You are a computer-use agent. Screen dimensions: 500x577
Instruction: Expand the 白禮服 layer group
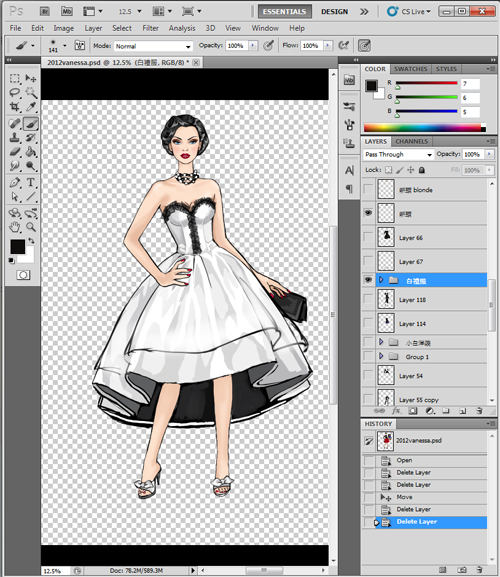pyautogui.click(x=381, y=280)
